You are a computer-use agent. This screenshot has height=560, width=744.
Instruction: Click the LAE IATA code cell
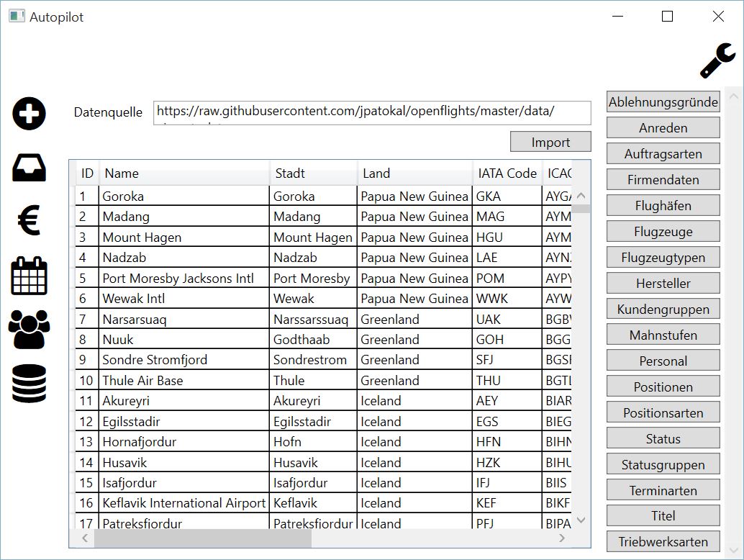(507, 257)
